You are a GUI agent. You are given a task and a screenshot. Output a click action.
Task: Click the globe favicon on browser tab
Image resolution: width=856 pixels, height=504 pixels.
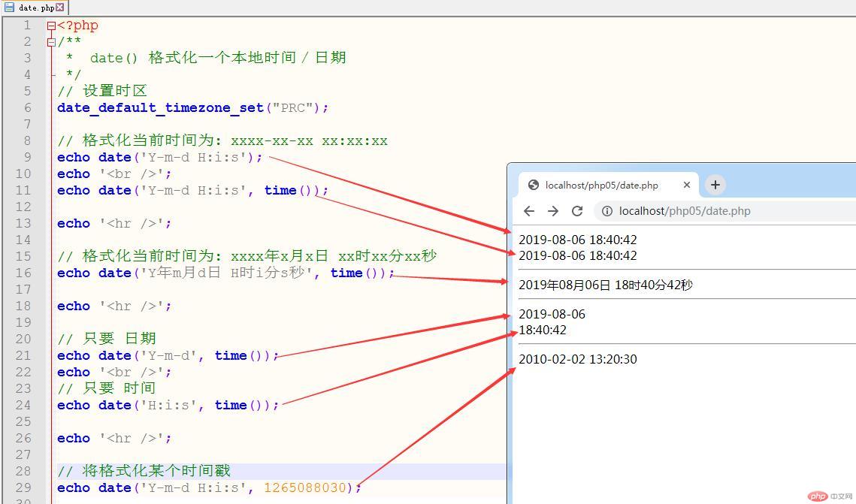click(x=534, y=185)
